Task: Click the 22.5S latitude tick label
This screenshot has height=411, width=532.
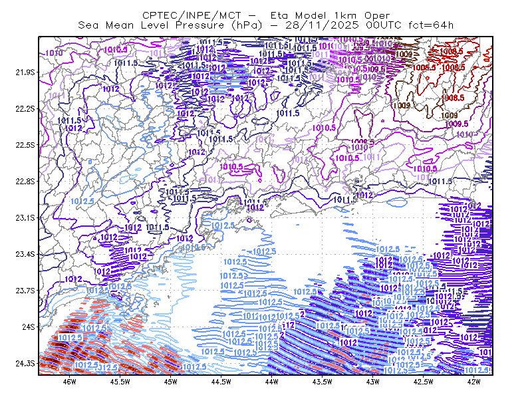Action: [x=25, y=145]
